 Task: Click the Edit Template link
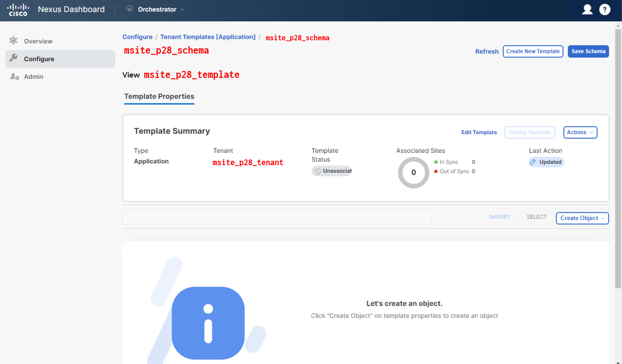[479, 132]
